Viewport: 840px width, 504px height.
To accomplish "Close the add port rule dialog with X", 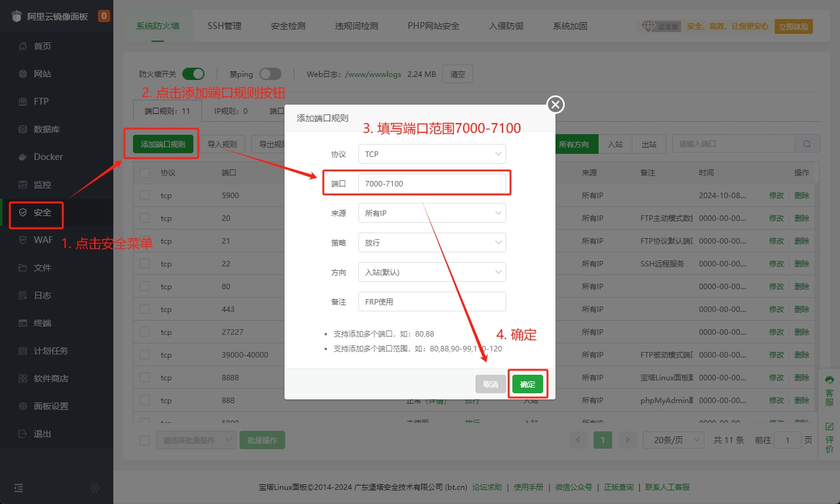I will (x=555, y=105).
